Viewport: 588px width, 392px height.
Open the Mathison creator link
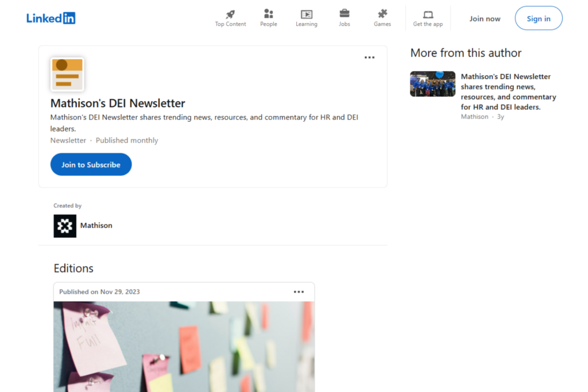[x=96, y=225]
